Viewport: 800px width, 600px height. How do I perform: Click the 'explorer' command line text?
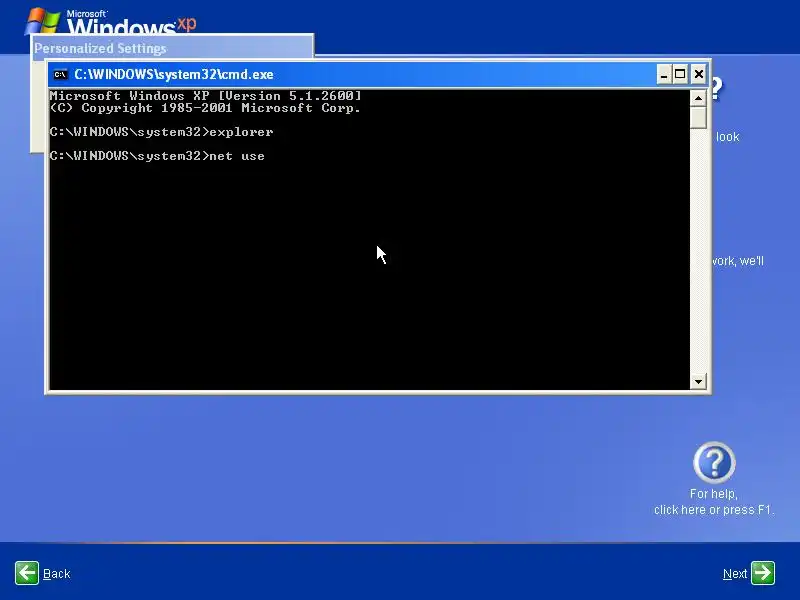[241, 132]
